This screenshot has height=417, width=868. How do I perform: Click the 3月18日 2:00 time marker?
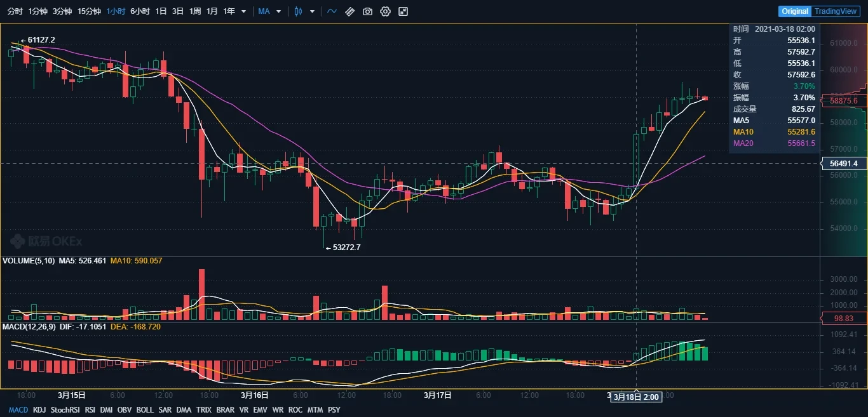[x=637, y=397]
